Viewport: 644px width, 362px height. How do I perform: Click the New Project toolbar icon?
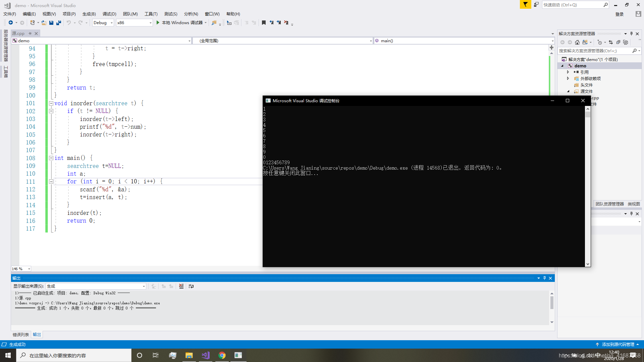click(x=32, y=22)
